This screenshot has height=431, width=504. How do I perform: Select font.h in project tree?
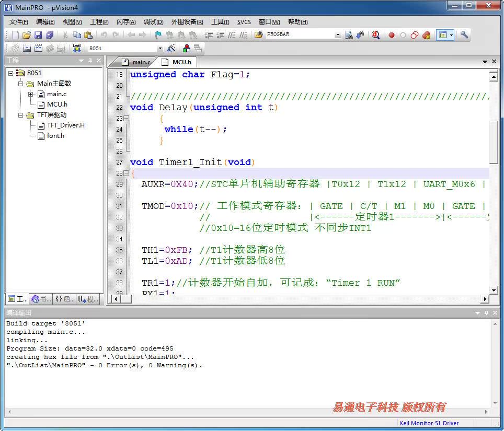55,136
